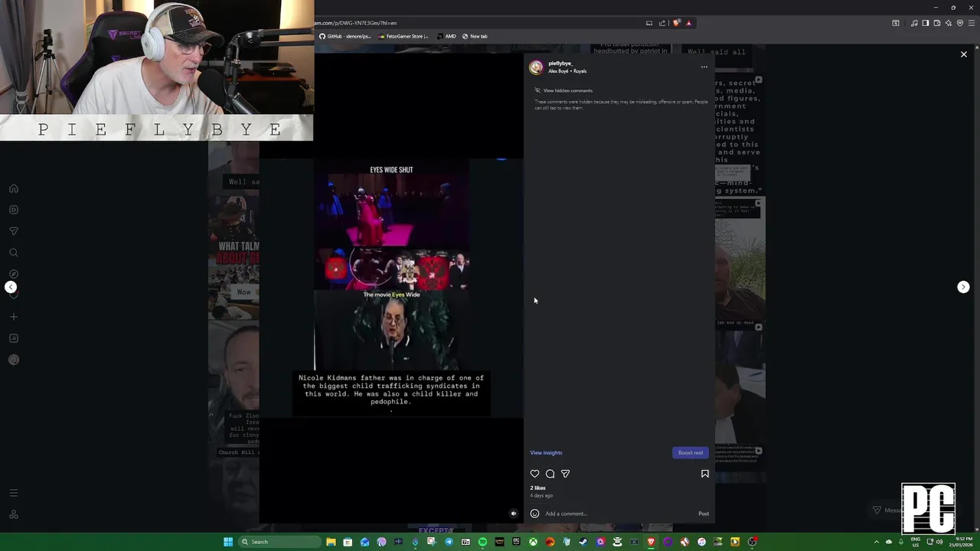Toggle the browser sidebar panel icon

pyautogui.click(x=926, y=23)
